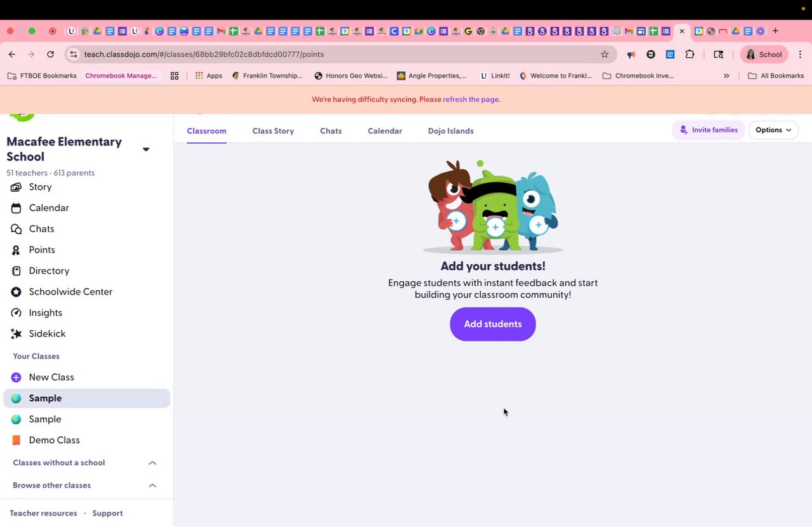The height and width of the screenshot is (527, 812).
Task: Click the megaphone extension icon
Action: (631, 55)
